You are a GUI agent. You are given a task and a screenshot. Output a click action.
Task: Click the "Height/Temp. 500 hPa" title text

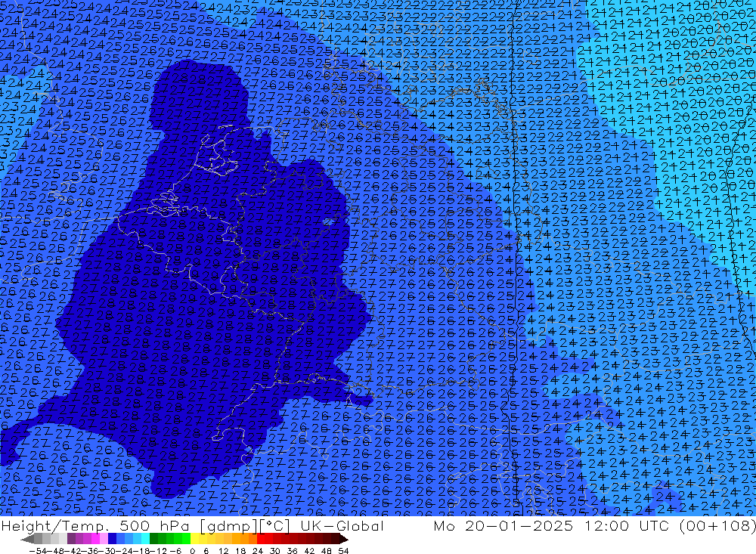[94, 525]
